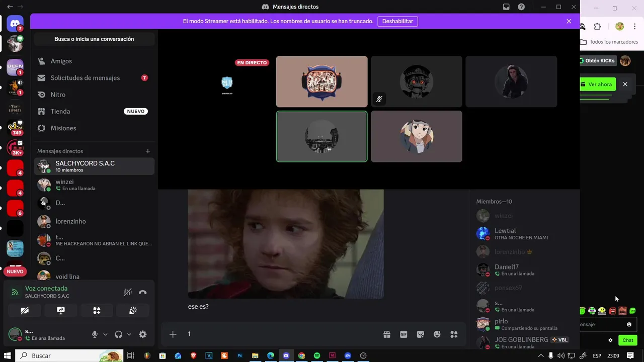Toggle microphone mute
The height and width of the screenshot is (362, 644).
tap(95, 334)
